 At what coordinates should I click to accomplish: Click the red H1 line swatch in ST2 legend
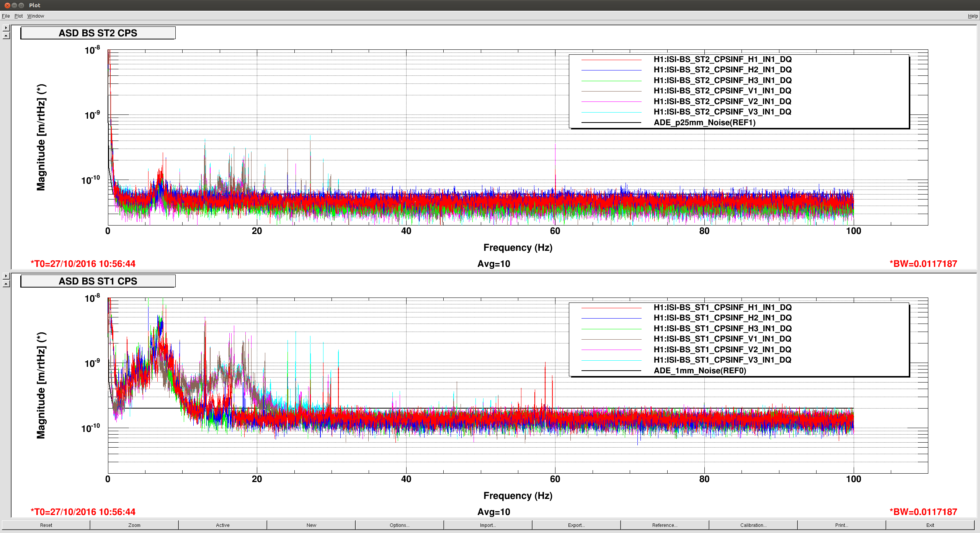611,60
